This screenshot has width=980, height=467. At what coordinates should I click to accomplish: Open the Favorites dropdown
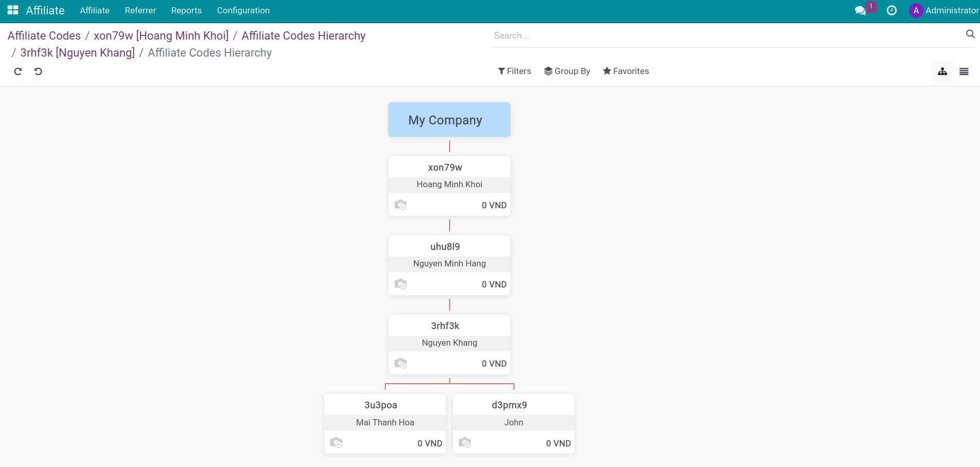point(626,71)
